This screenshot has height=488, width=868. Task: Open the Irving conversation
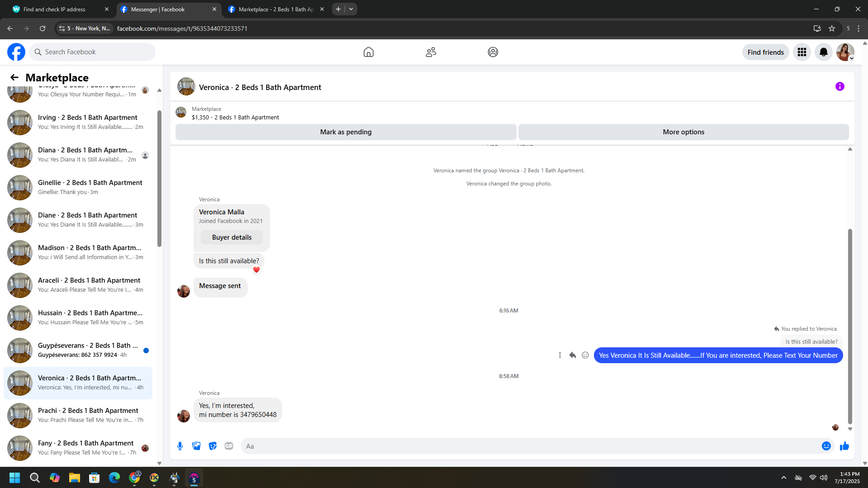(78, 122)
